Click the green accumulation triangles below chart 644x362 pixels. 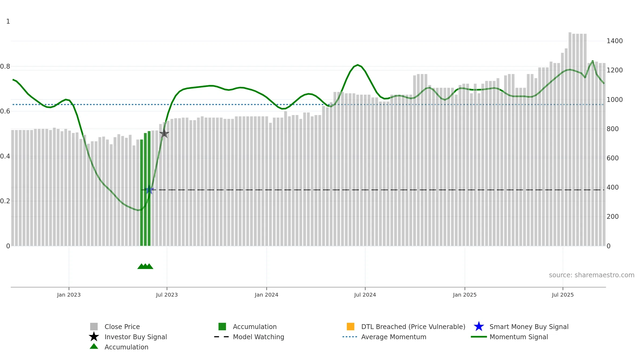[145, 266]
